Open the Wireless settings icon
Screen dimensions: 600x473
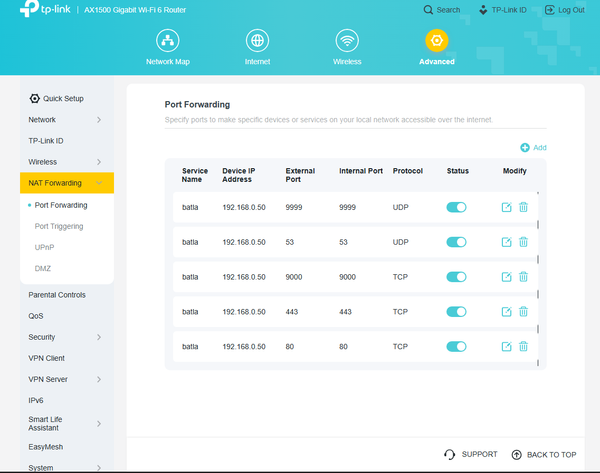(x=347, y=41)
